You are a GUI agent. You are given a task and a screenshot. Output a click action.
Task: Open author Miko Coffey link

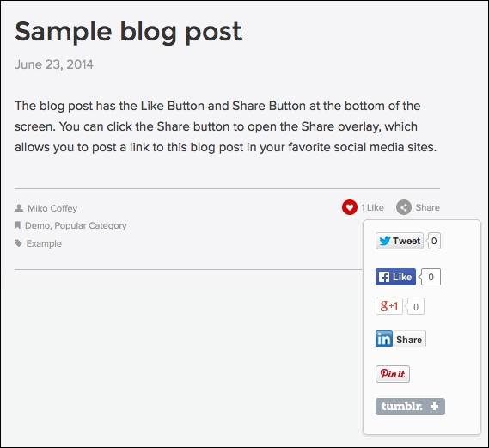click(x=52, y=208)
